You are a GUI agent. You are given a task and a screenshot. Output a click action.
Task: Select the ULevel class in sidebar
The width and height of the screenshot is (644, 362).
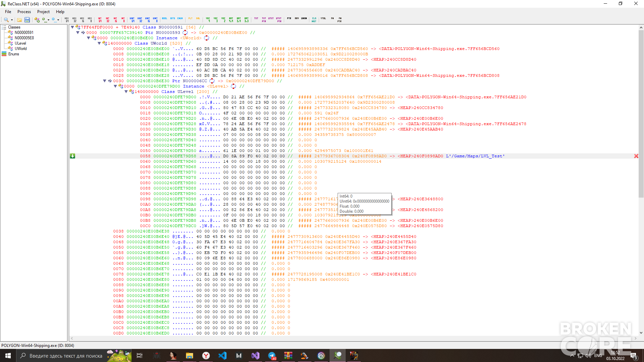click(x=20, y=43)
